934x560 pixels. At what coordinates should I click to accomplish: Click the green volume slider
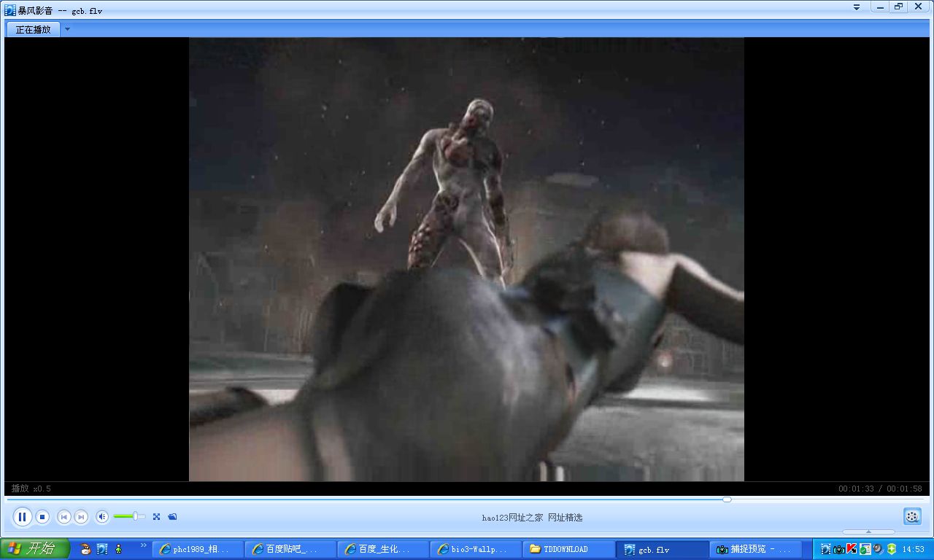129,516
